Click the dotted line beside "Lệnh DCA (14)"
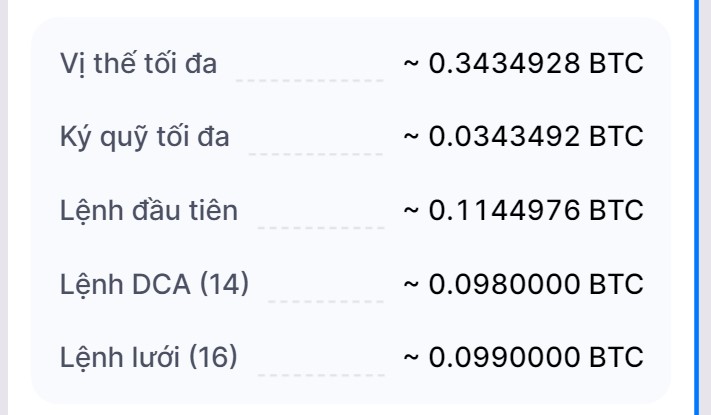 (325, 299)
